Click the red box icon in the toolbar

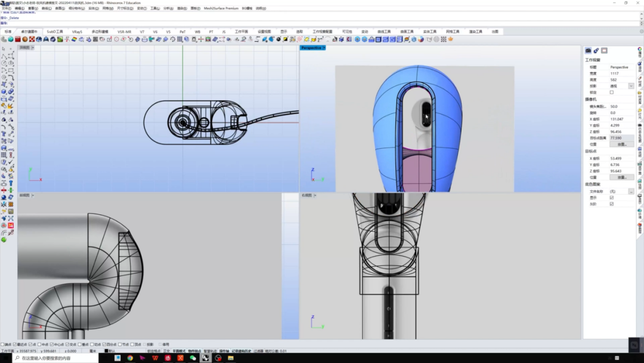[18, 39]
